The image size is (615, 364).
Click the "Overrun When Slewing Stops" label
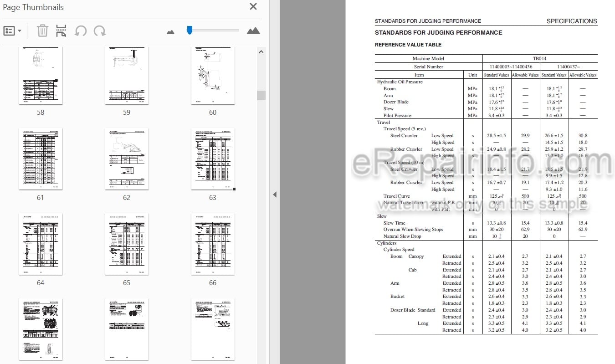[x=413, y=230]
